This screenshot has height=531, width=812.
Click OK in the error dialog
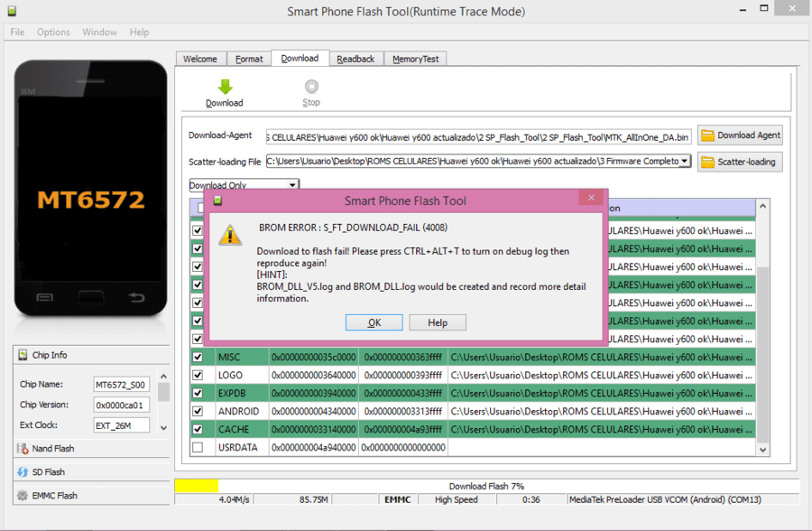[374, 322]
